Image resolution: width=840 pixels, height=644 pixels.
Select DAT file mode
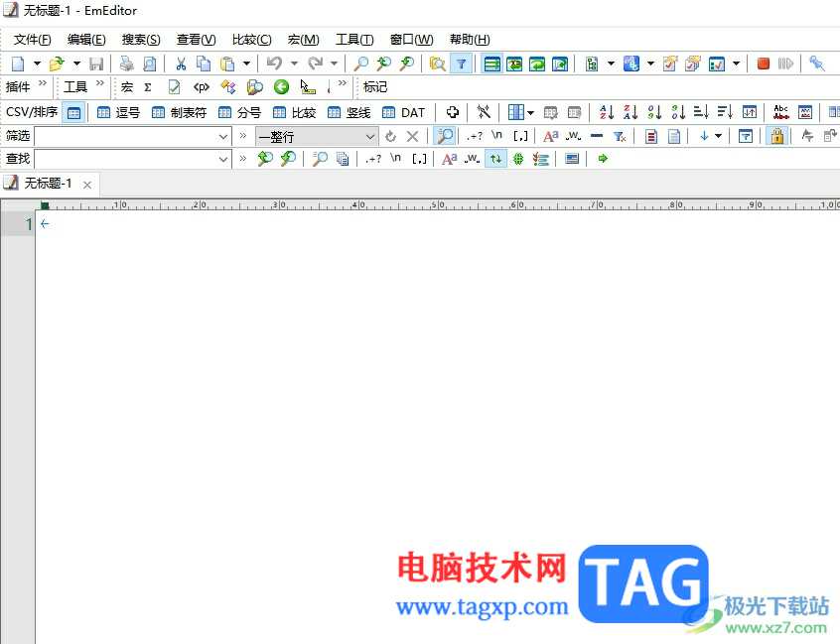pyautogui.click(x=403, y=112)
